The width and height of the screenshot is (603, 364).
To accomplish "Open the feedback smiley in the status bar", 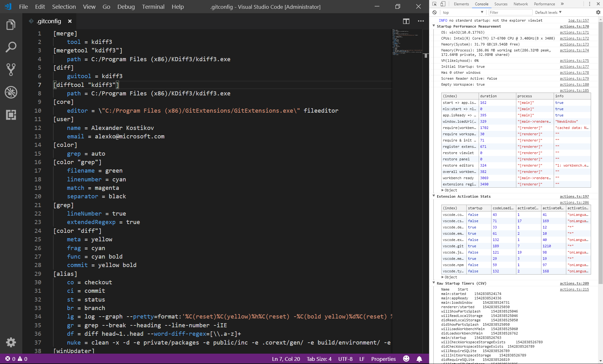I will point(406,359).
